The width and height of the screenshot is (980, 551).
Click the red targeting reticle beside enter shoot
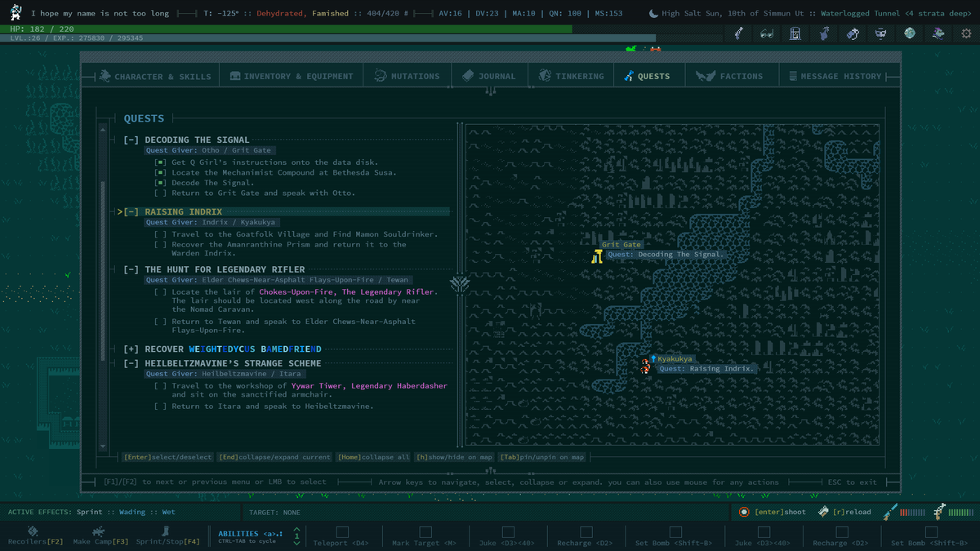[742, 512]
